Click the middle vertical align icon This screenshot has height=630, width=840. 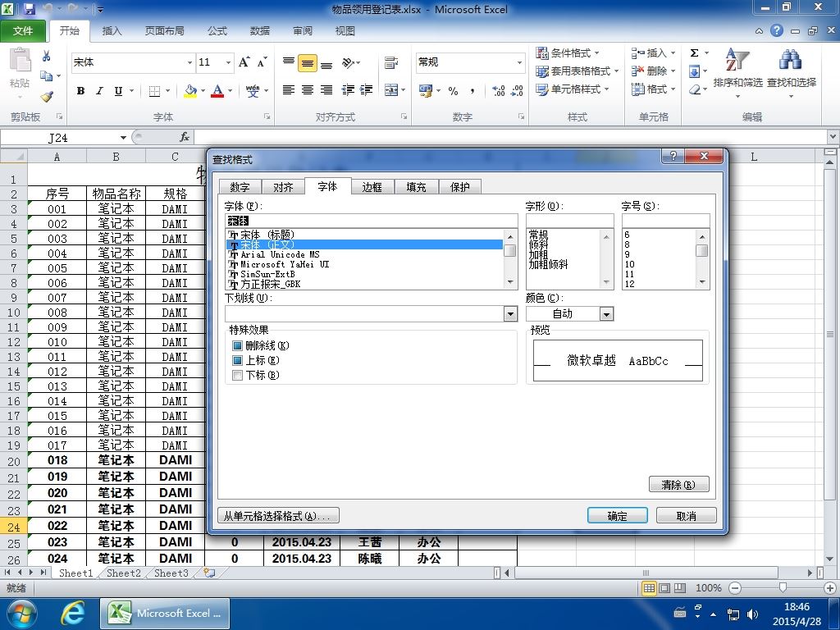(308, 63)
